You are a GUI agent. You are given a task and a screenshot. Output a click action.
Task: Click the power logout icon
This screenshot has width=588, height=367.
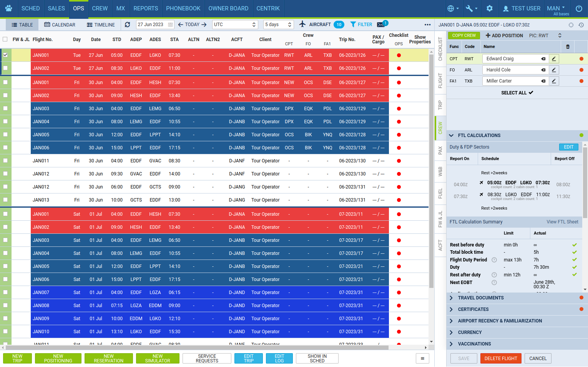pyautogui.click(x=579, y=8)
